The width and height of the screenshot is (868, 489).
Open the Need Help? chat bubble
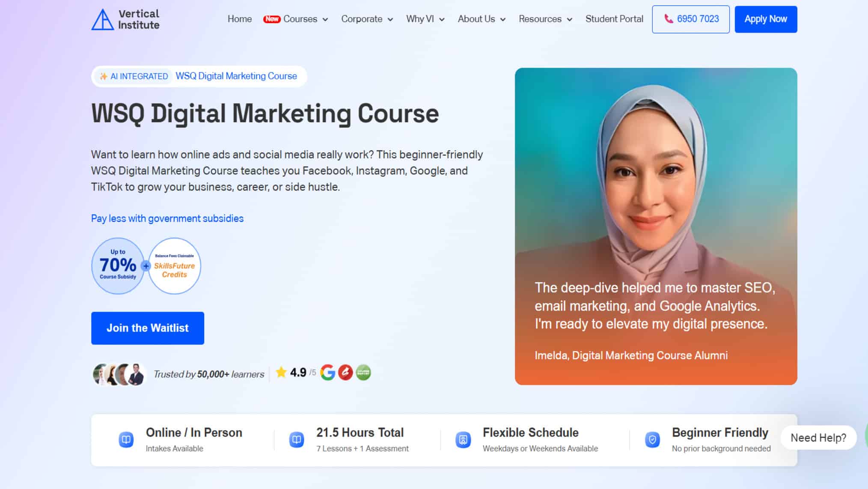pos(818,438)
